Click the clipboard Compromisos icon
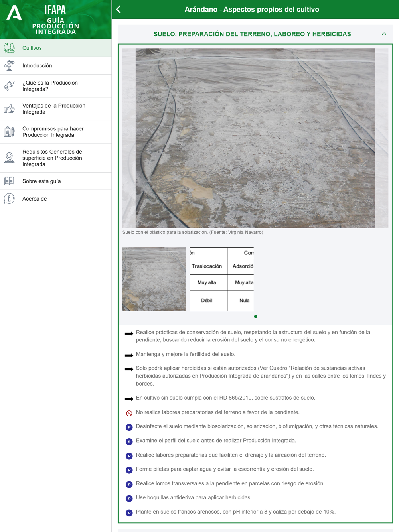 pyautogui.click(x=9, y=132)
